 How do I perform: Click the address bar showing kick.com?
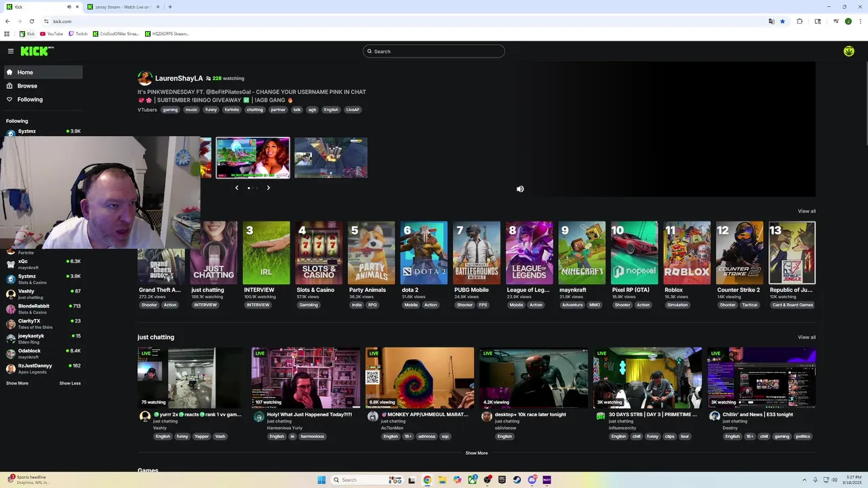(407, 21)
